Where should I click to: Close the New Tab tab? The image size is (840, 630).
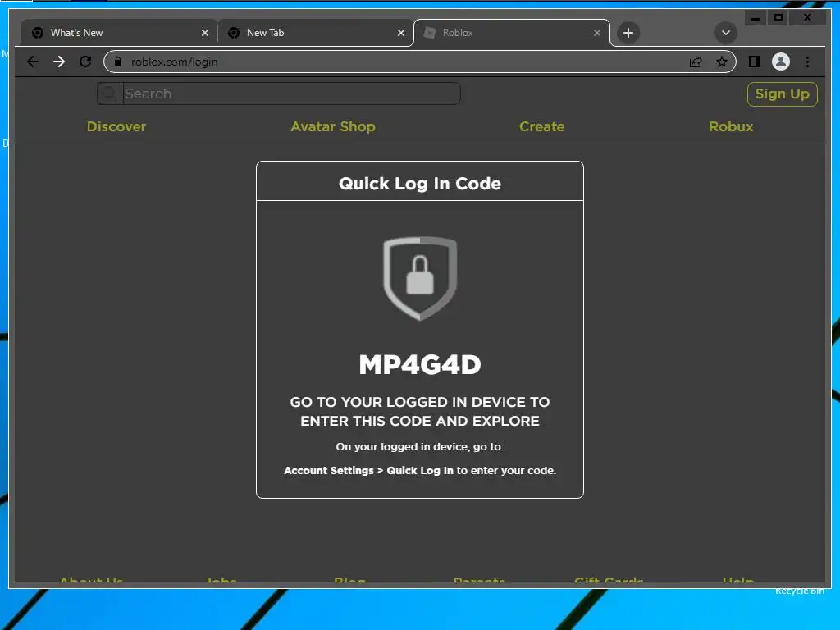400,33
